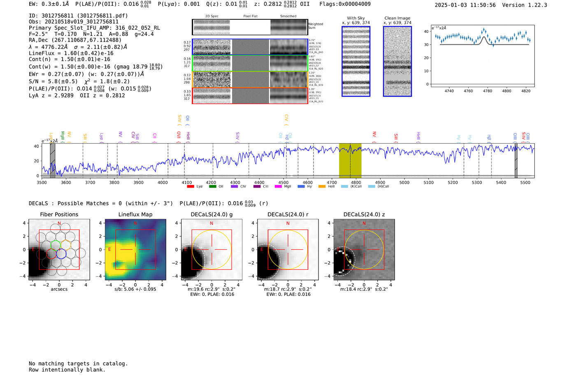This screenshot has width=576, height=392.
Task: Click the 'LineFlux = 1.60(±0.42)e-16' value
Action: (x=71, y=53)
